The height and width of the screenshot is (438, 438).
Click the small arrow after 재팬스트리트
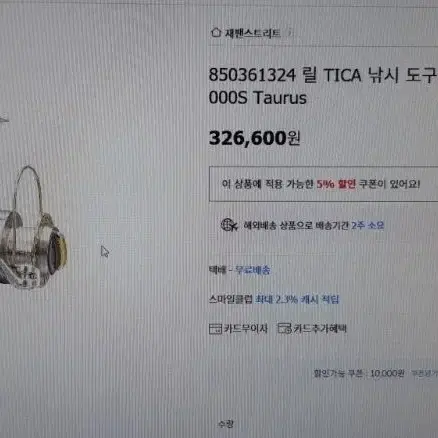coord(290,33)
